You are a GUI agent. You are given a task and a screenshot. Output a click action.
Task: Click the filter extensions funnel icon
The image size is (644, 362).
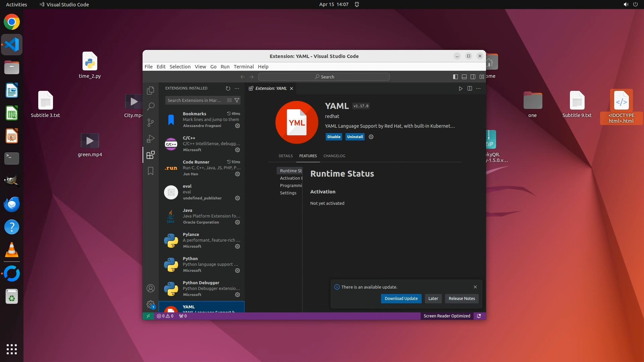pos(237,100)
